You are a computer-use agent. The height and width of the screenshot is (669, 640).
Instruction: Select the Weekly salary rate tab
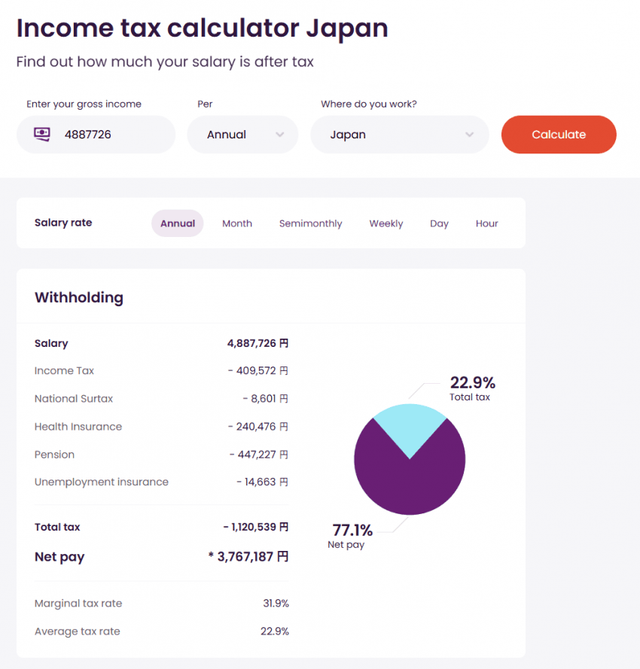pos(386,223)
